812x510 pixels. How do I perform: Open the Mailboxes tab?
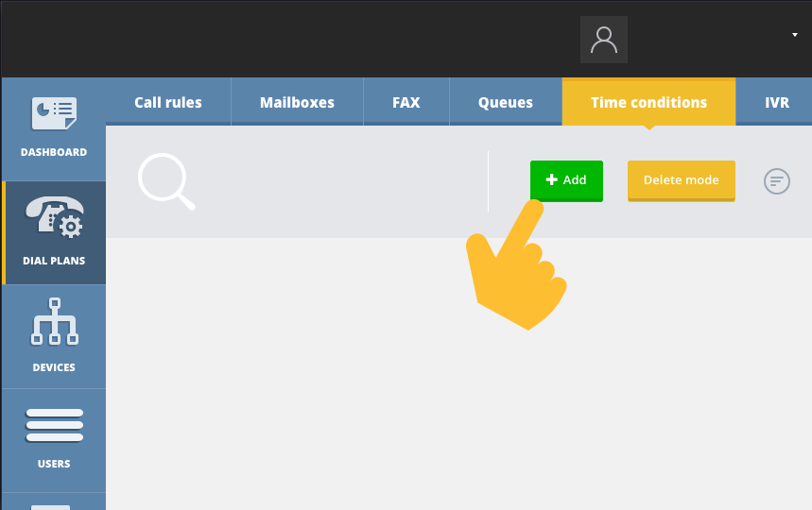[297, 102]
